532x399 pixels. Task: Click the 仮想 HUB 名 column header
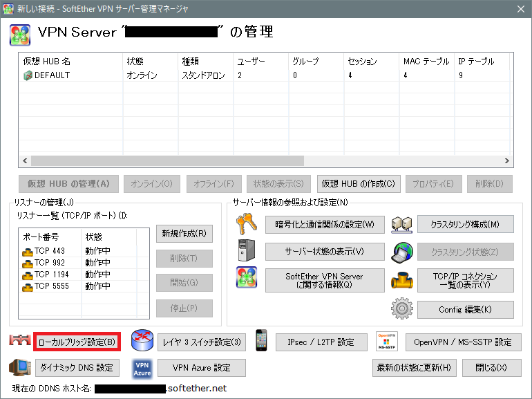71,62
